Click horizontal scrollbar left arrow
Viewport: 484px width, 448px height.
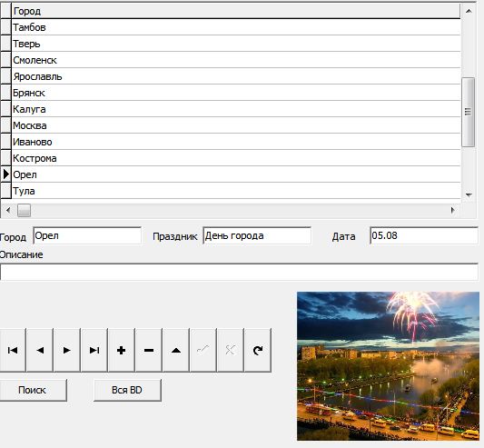point(8,211)
